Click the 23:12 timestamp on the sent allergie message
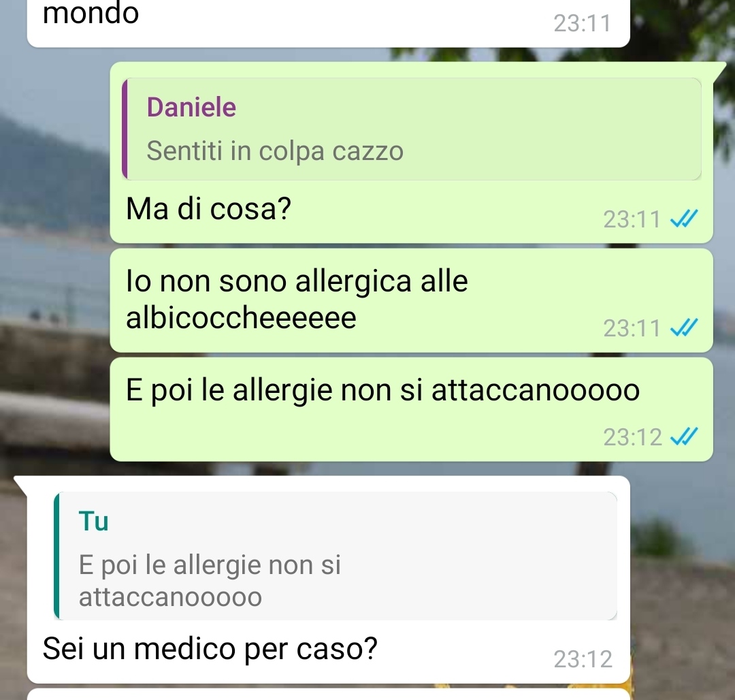The width and height of the screenshot is (735, 700). click(632, 437)
